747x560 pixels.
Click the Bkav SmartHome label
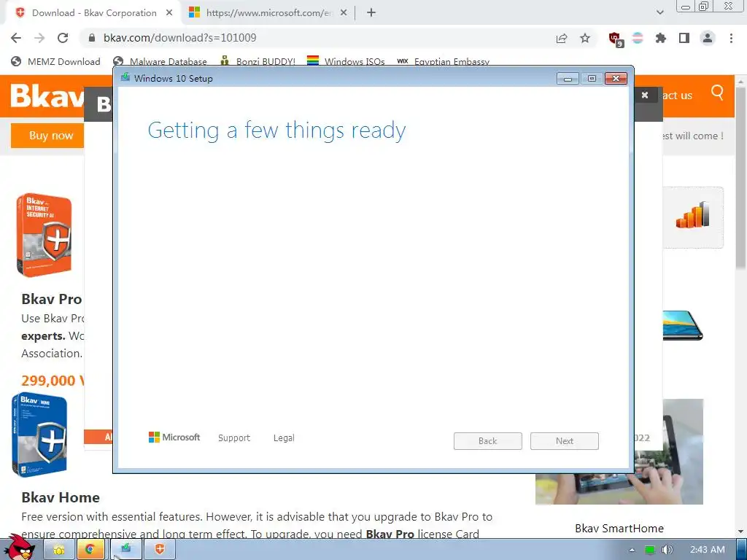(x=619, y=529)
